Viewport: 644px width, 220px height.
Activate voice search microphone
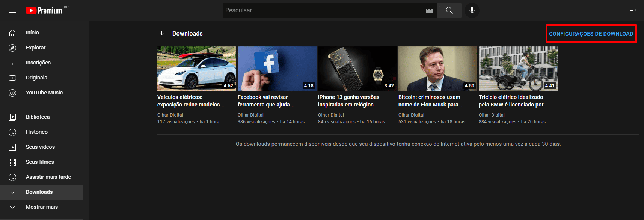click(472, 10)
